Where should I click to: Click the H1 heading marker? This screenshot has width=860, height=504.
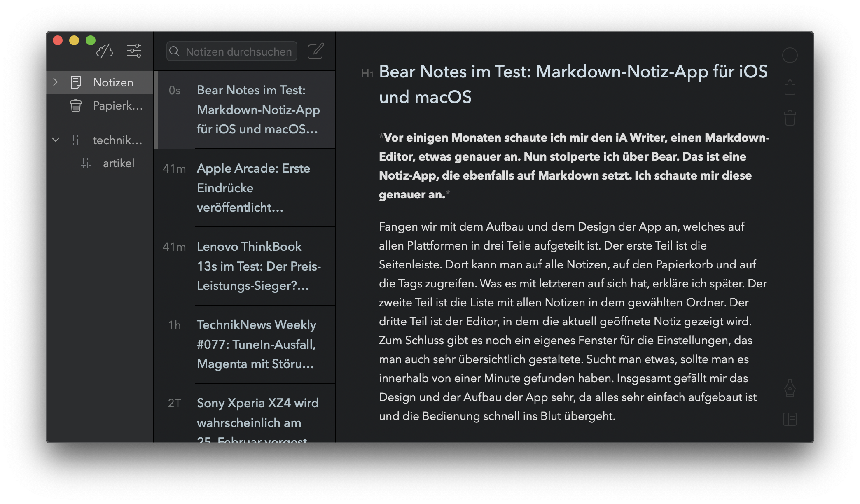click(x=367, y=74)
